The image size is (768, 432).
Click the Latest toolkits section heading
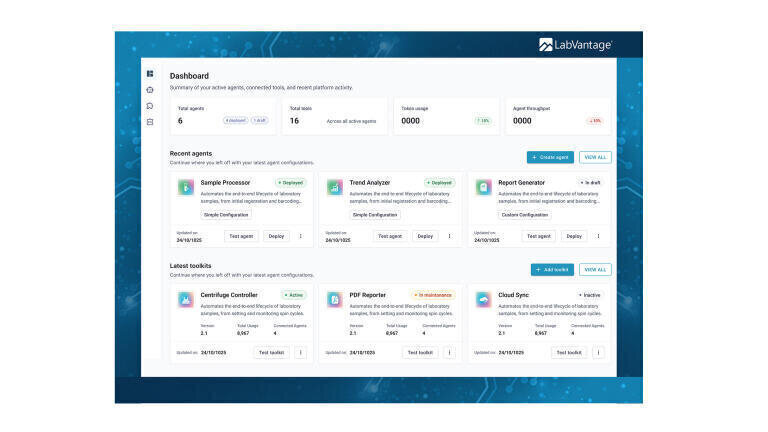tap(191, 266)
